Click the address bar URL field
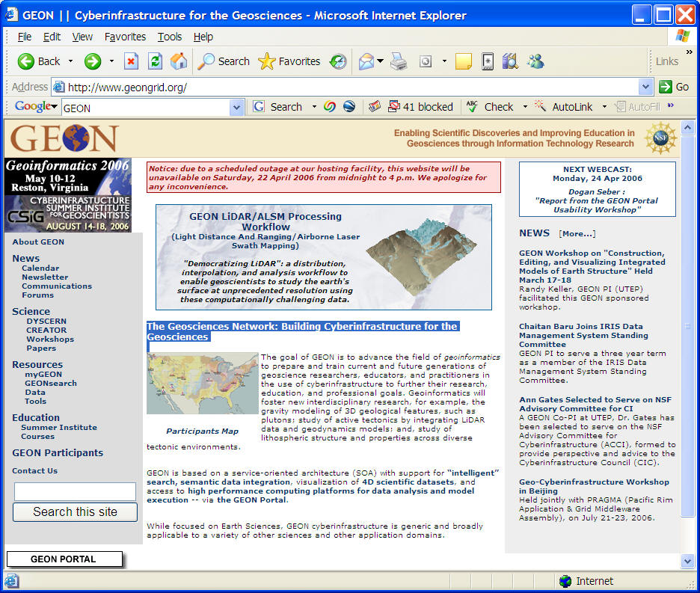Screen dimensions: 700x593 346,87
